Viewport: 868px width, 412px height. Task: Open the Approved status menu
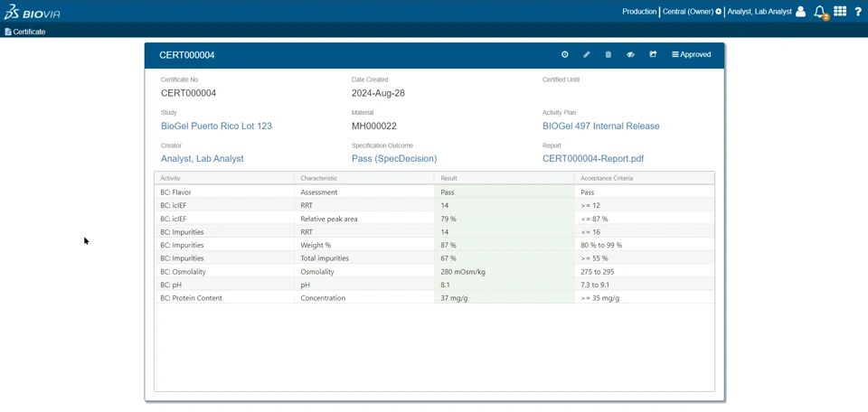692,55
